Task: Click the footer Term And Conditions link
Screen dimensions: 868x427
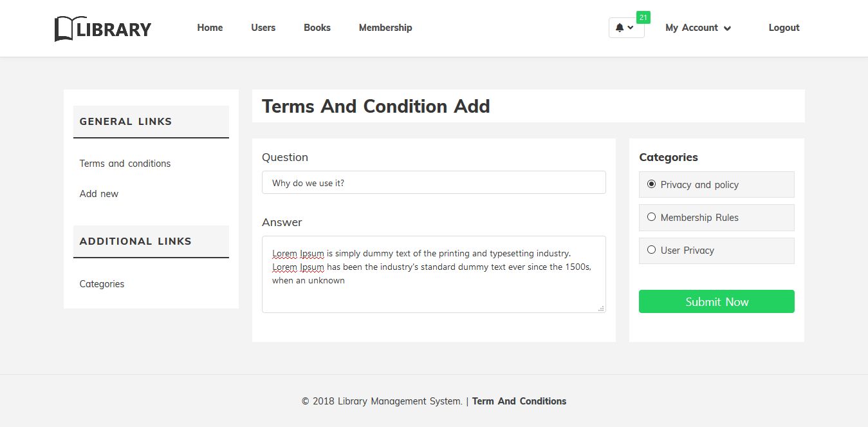Action: [x=519, y=401]
